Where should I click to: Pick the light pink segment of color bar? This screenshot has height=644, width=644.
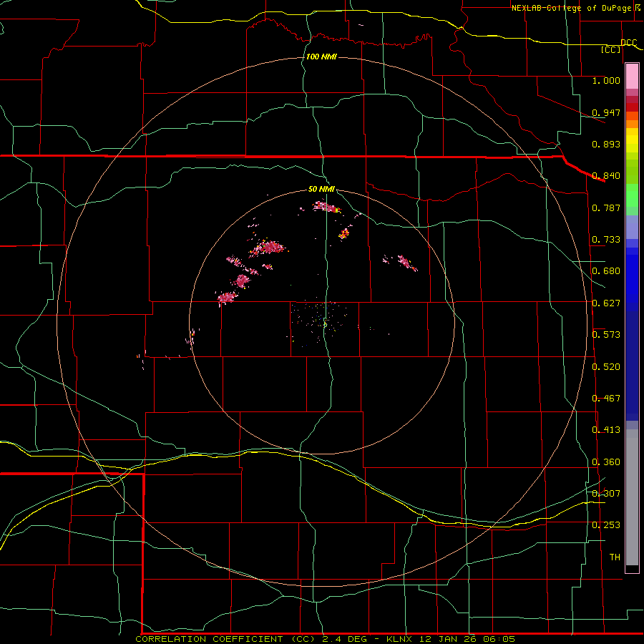click(x=632, y=77)
